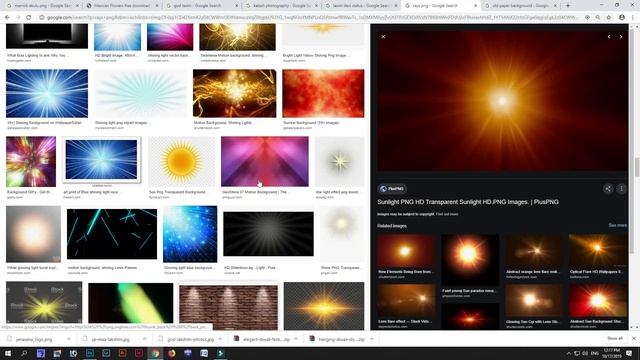Open Photoshop from the taskbar
Viewport: 640px width, 360px height.
89,353
